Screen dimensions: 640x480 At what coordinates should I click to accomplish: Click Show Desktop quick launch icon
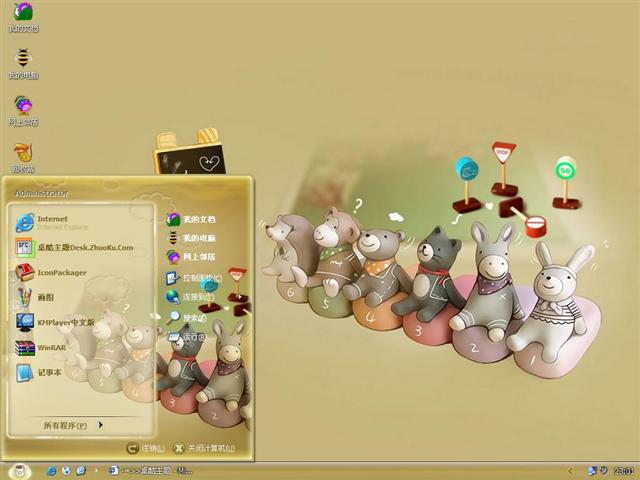81,471
